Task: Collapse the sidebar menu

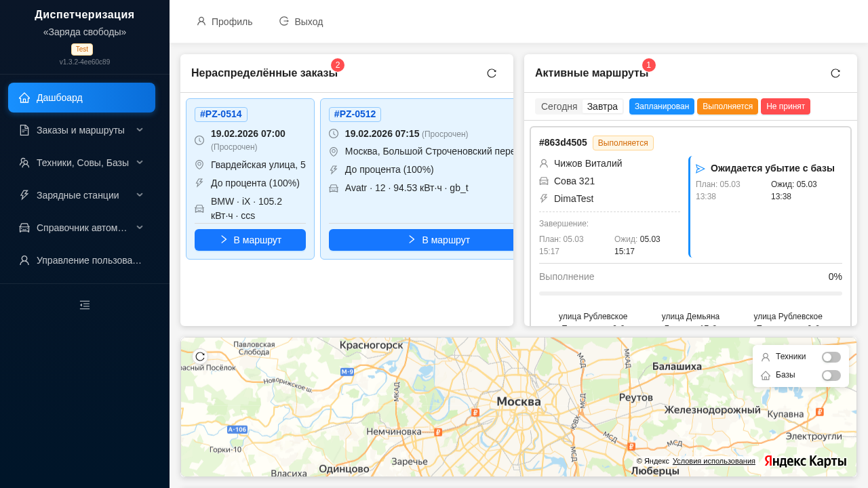Action: pos(85,305)
